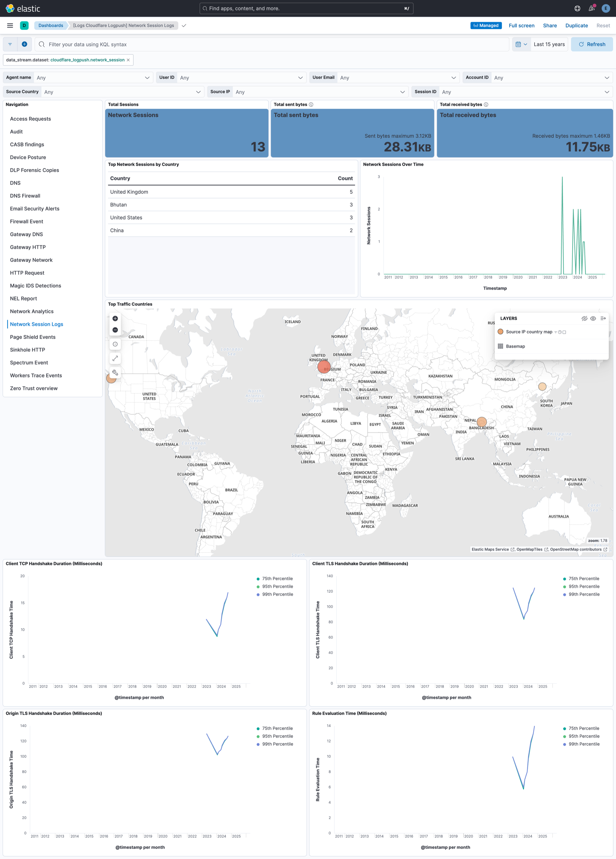Add a filter with plus icon
The width and height of the screenshot is (616, 859).
click(x=24, y=44)
